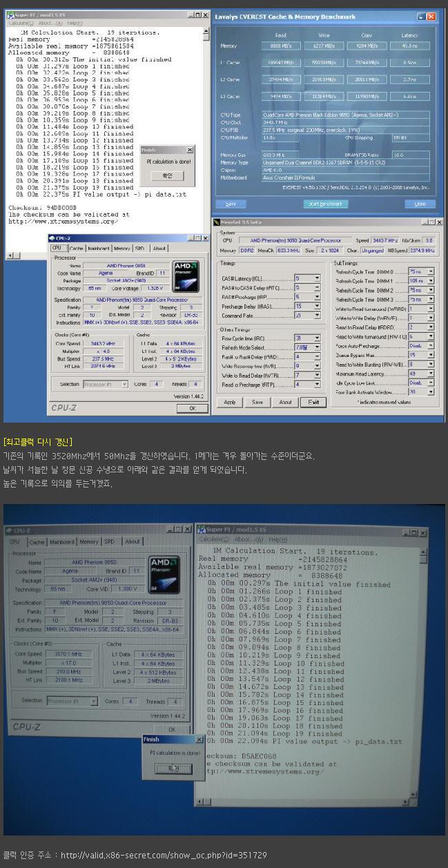448x868 pixels.
Task: Open Four Bank Activate Window dropdown
Action: 420,391
